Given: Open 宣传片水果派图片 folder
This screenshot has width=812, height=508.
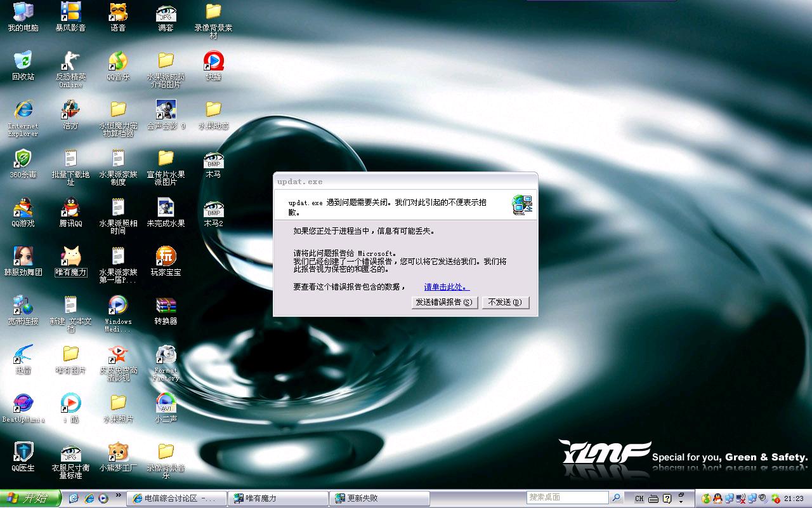Looking at the screenshot, I should point(166,168).
